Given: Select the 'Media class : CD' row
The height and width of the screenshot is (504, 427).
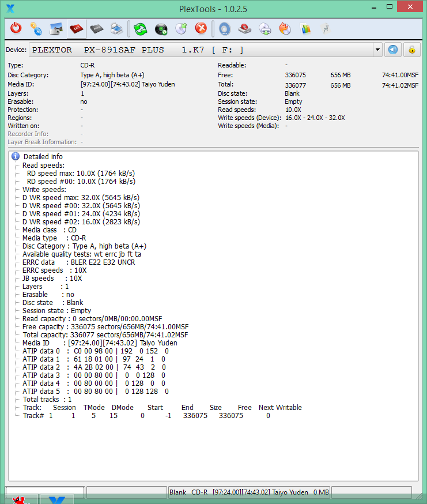Looking at the screenshot, I should point(50,230).
